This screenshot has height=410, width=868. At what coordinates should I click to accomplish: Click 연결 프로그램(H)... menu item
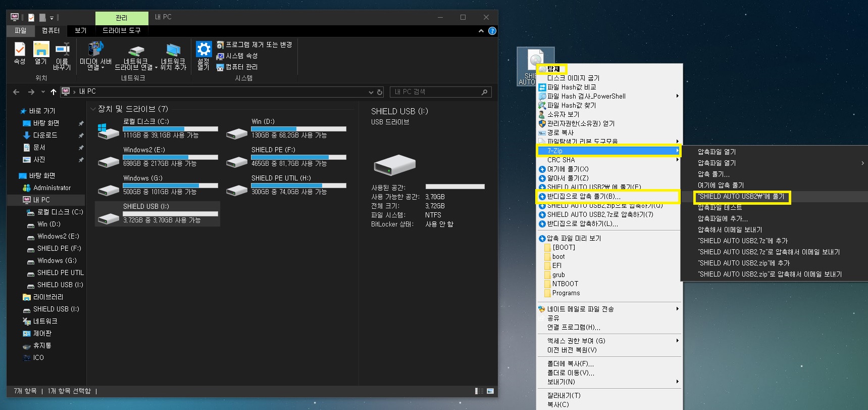coord(574,327)
